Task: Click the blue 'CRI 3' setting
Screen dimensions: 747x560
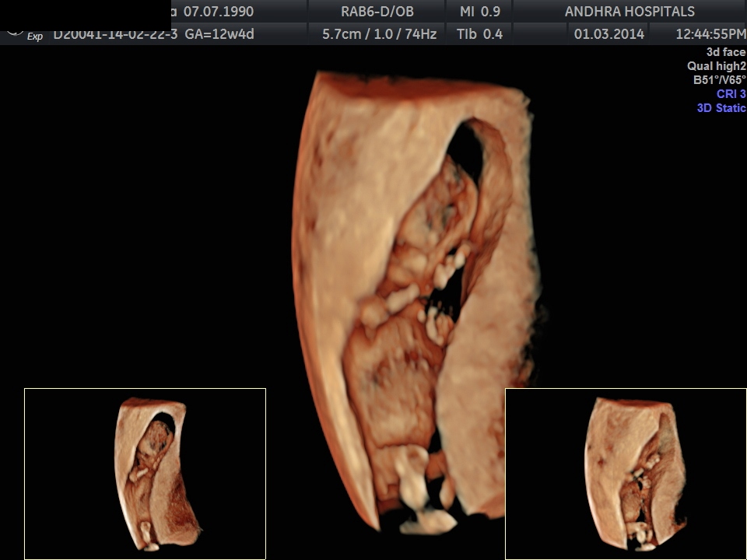Action: (731, 94)
